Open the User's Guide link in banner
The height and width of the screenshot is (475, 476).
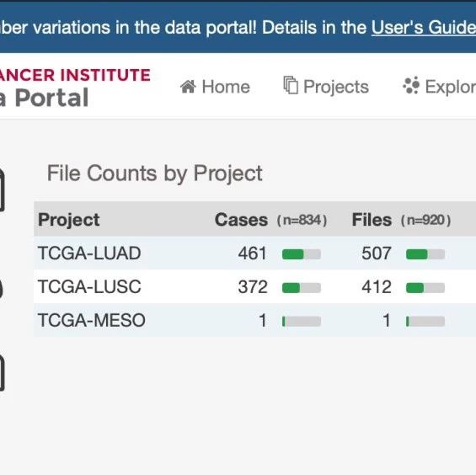[424, 28]
